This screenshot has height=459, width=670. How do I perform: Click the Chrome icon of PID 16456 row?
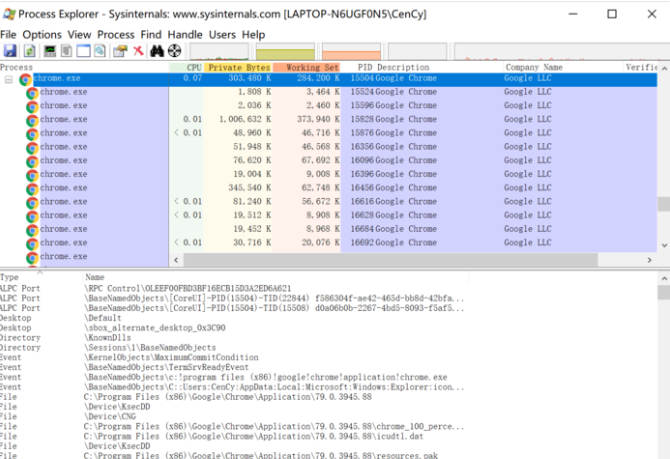32,188
